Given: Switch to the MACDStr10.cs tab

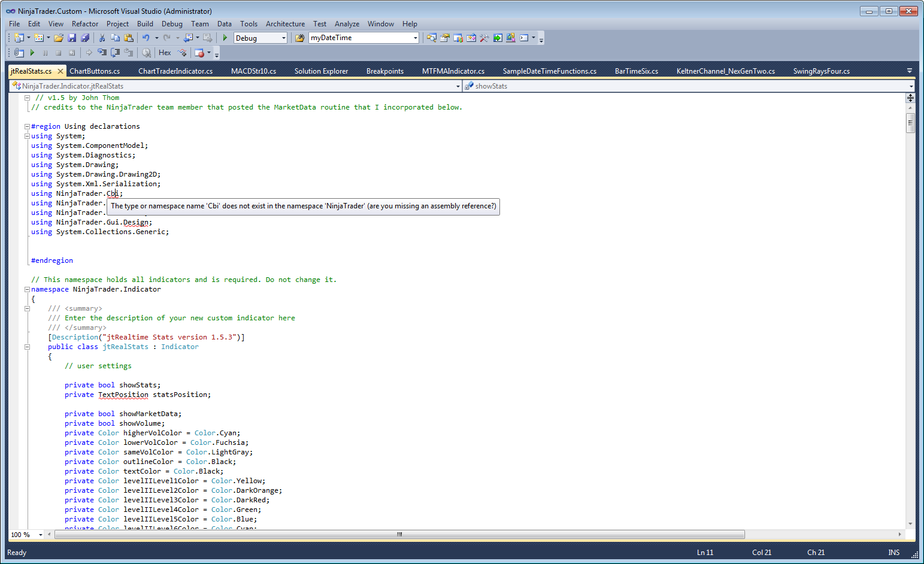Looking at the screenshot, I should [253, 71].
